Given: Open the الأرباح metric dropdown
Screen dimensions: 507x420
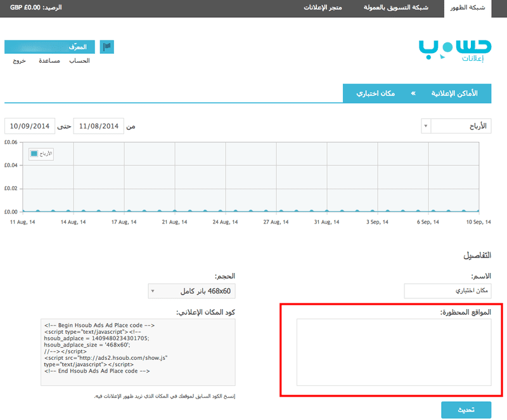Looking at the screenshot, I should [x=456, y=126].
